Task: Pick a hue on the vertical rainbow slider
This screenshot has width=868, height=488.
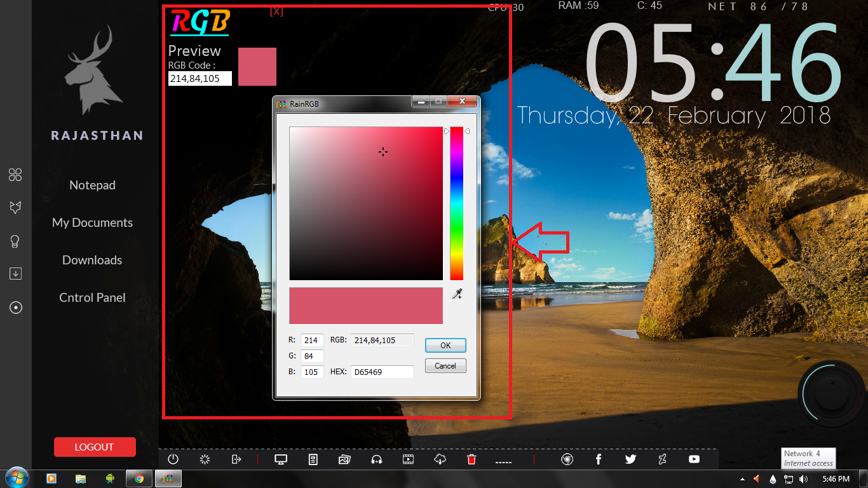Action: 456,203
